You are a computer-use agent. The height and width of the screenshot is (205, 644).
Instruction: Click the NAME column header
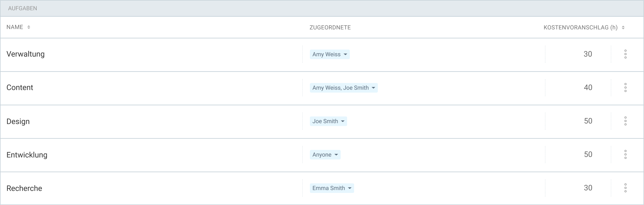coord(15,27)
